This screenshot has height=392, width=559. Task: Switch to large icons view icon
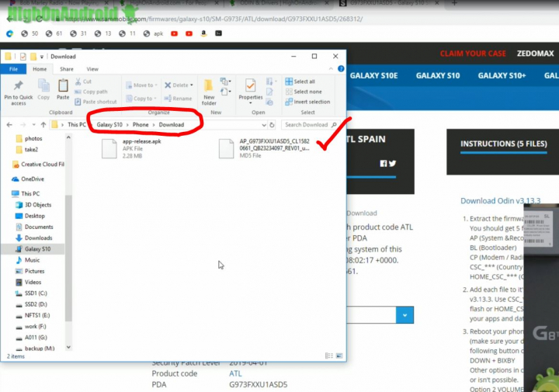pos(339,356)
